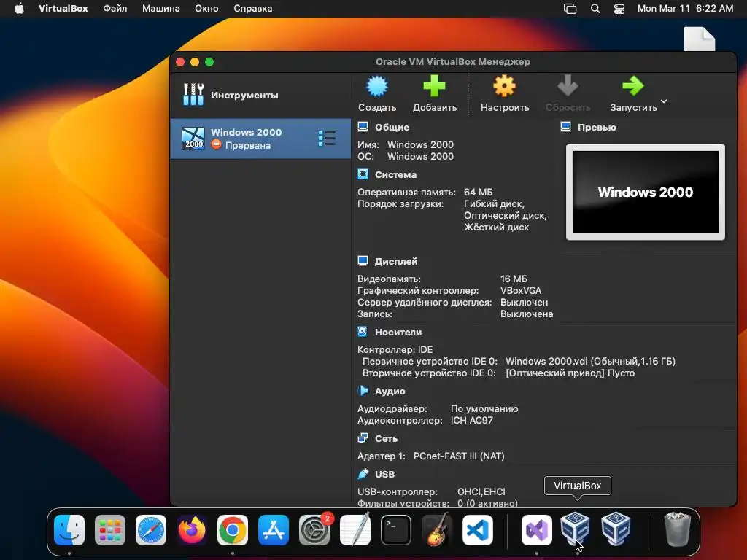This screenshot has width=747, height=560.
Task: Click the [Оптический привод] Пусто entry
Action: pyautogui.click(x=570, y=373)
